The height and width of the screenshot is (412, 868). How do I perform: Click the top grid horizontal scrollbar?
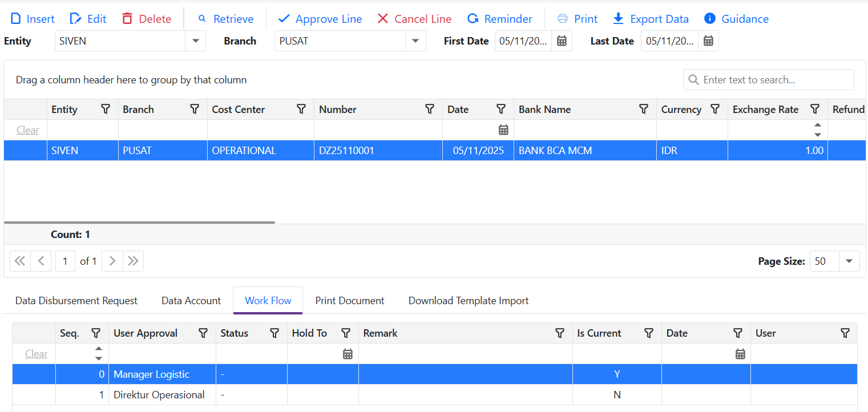click(x=139, y=222)
